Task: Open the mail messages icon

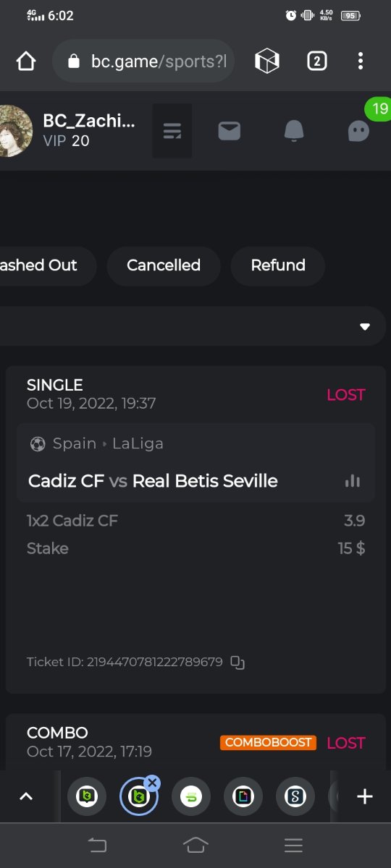Action: point(230,131)
